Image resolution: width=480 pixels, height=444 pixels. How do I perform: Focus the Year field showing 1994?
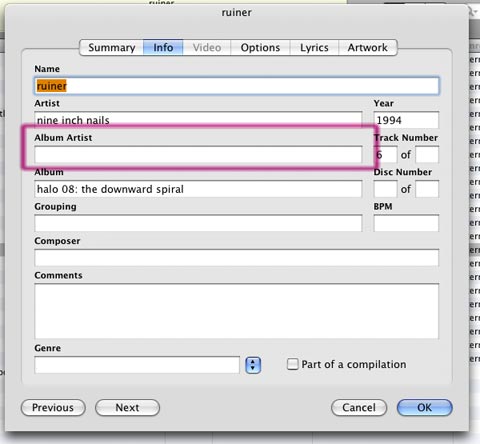tap(406, 120)
